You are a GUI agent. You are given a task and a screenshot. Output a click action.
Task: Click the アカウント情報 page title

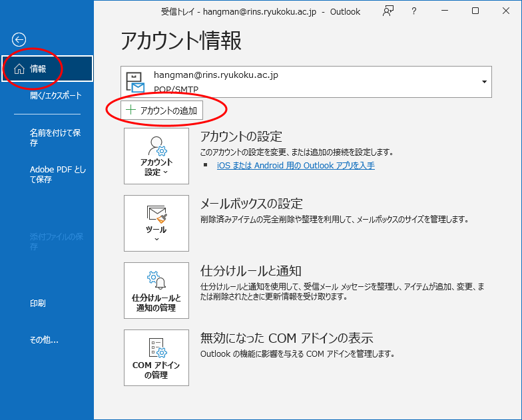[181, 41]
